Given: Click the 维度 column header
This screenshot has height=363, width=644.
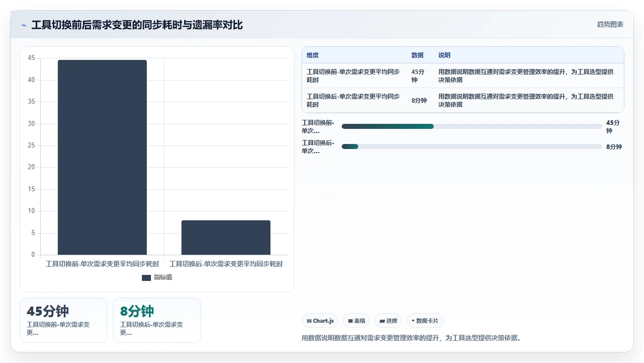Looking at the screenshot, I should point(313,55).
